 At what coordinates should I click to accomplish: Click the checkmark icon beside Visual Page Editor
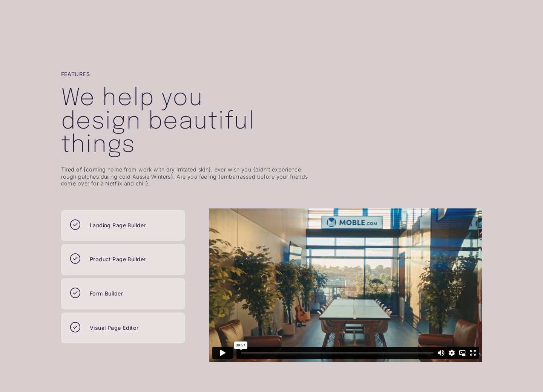click(x=75, y=328)
